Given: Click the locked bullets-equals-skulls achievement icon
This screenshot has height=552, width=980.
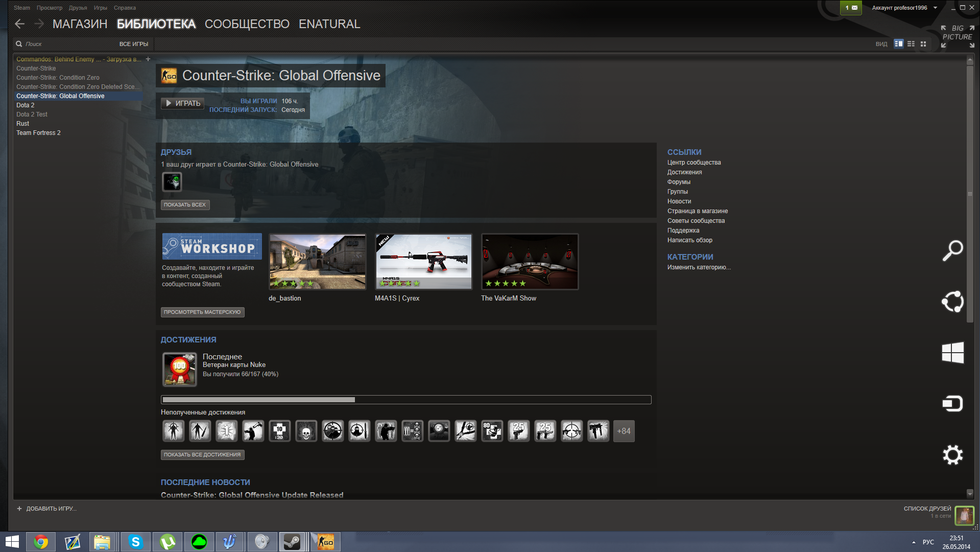Looking at the screenshot, I should (412, 431).
